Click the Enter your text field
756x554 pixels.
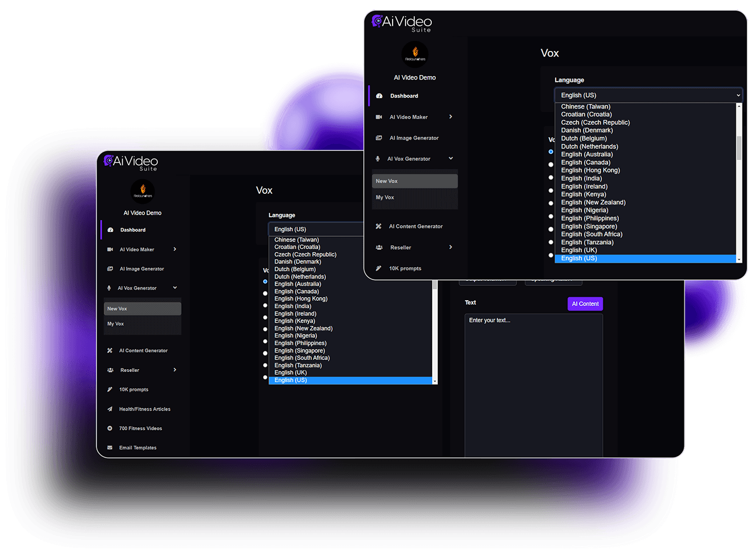pos(534,386)
